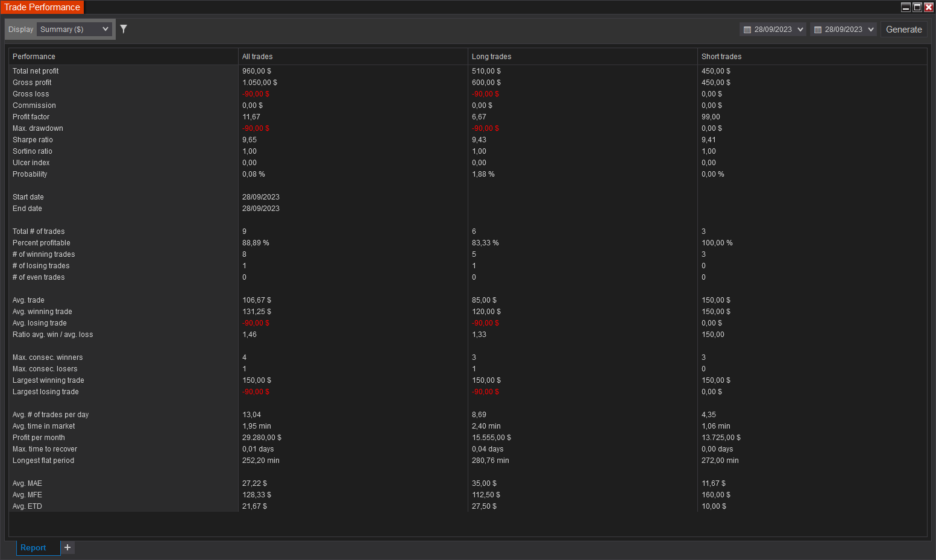The height and width of the screenshot is (560, 936).
Task: Click the end date calendar icon
Action: [818, 30]
